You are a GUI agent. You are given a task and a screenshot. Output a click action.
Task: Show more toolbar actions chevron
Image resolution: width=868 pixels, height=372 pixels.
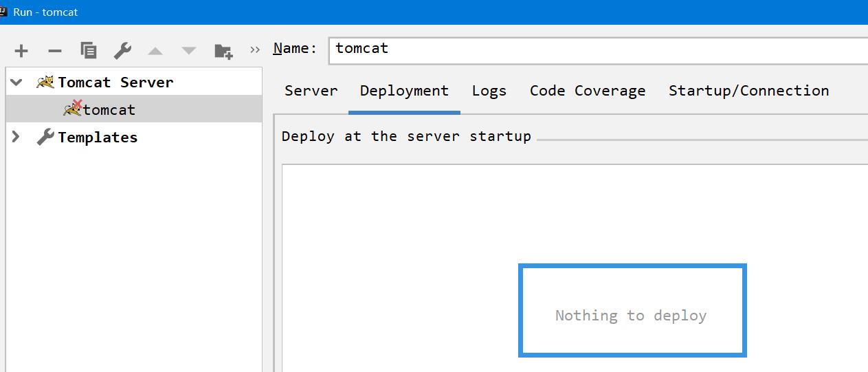pos(255,50)
